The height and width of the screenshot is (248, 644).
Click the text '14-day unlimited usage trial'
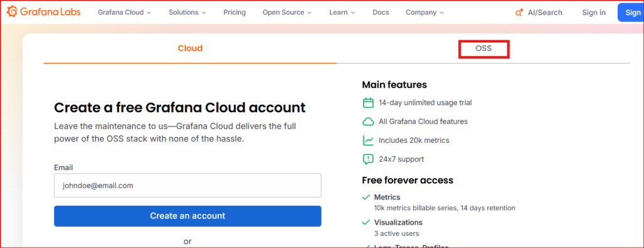[425, 103]
